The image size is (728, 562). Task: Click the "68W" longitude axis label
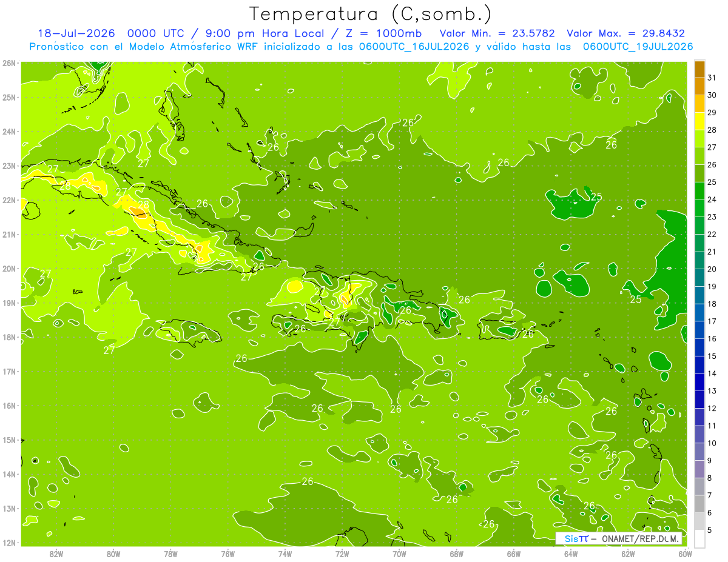pyautogui.click(x=457, y=554)
